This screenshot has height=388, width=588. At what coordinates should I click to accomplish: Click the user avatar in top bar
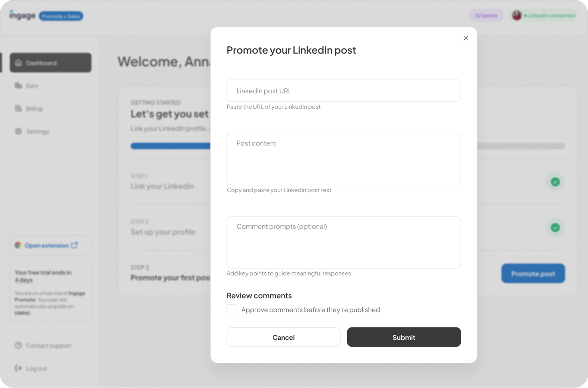click(x=516, y=15)
